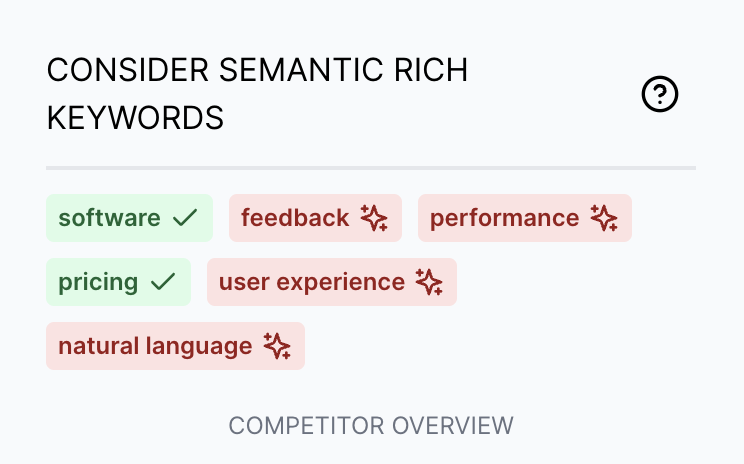Click the KEYWORDS heading line
Image resolution: width=744 pixels, height=464 pixels.
pyautogui.click(x=135, y=118)
